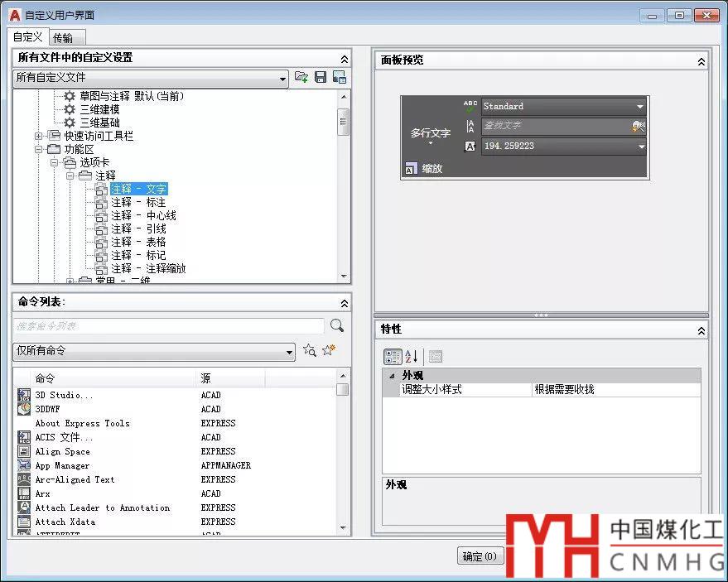Collapse the 特性 properties pane
The image size is (728, 582).
(701, 330)
